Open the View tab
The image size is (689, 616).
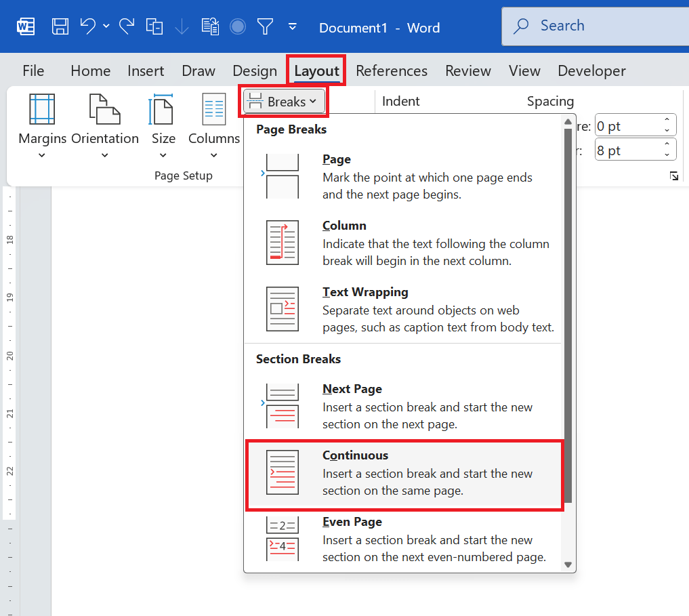pyautogui.click(x=524, y=70)
